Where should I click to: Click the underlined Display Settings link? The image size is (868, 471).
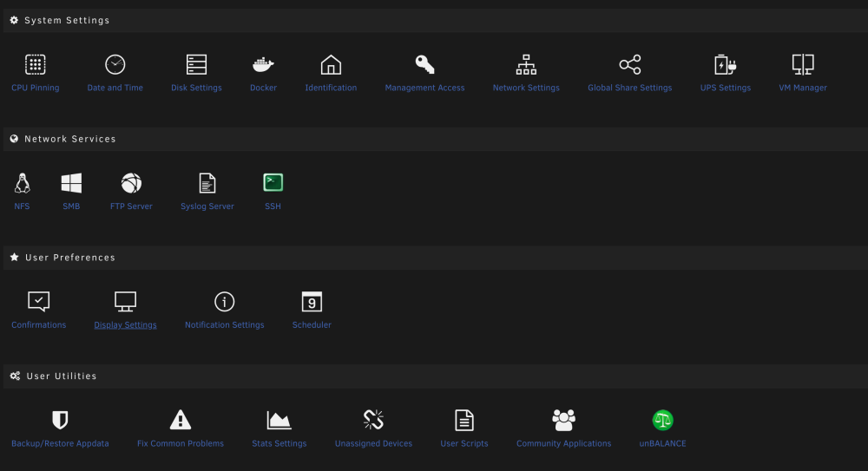pyautogui.click(x=125, y=325)
